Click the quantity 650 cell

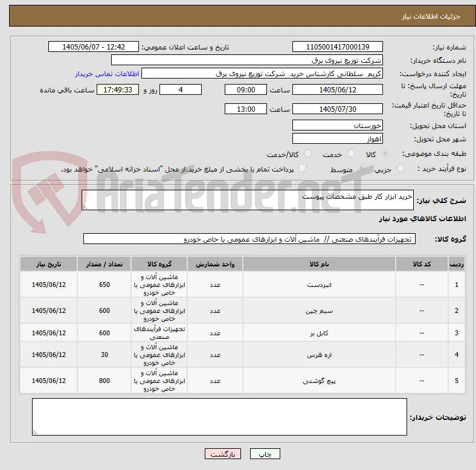coord(104,285)
